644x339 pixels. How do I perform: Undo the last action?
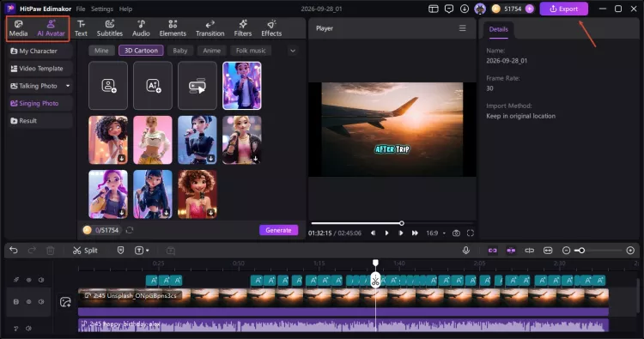tap(14, 251)
